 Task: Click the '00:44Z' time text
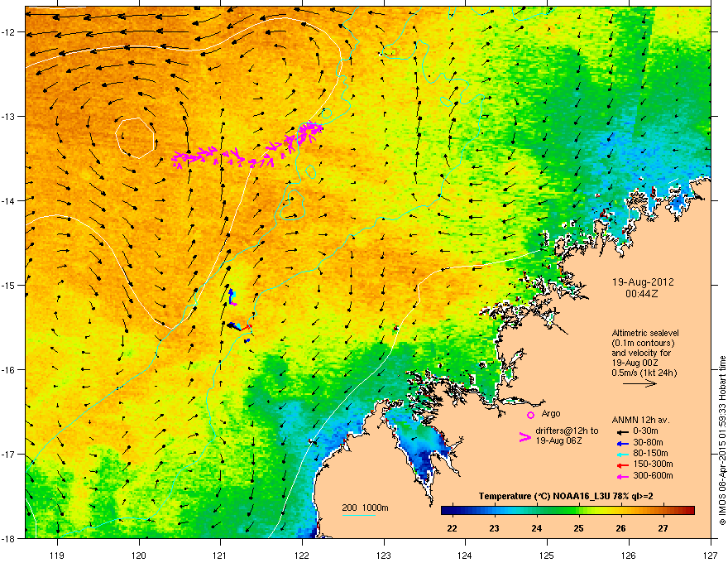pos(642,294)
